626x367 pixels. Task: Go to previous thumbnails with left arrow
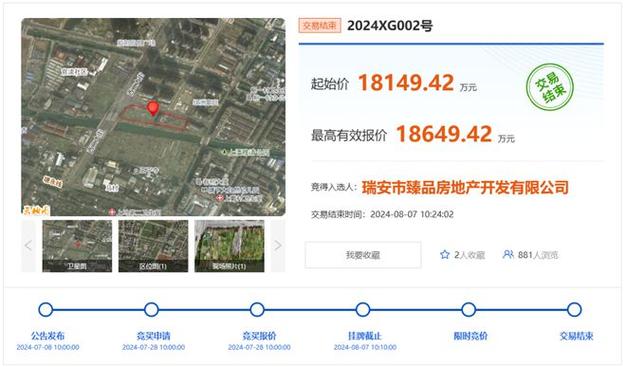click(x=28, y=246)
